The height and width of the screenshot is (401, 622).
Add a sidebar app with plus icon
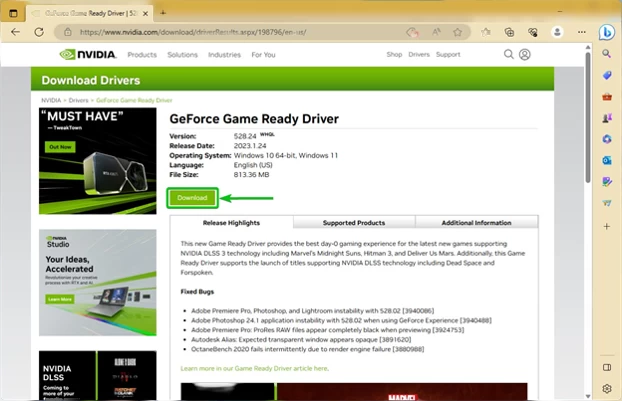(607, 226)
